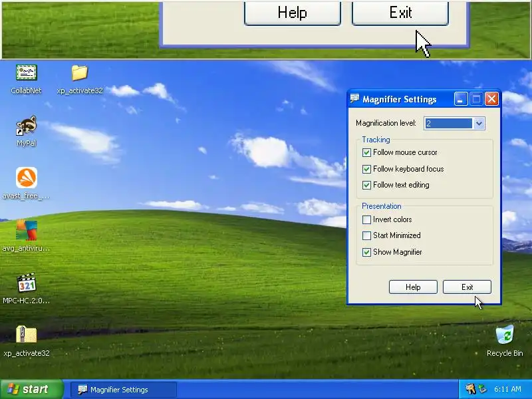
Task: Click the Tracking group label
Action: tap(376, 140)
